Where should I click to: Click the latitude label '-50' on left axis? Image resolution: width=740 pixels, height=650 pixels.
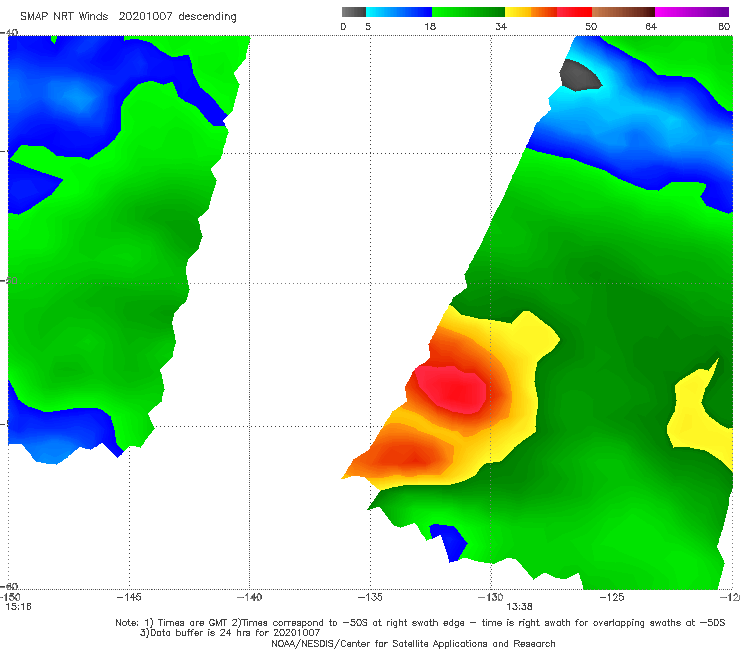pos(9,281)
